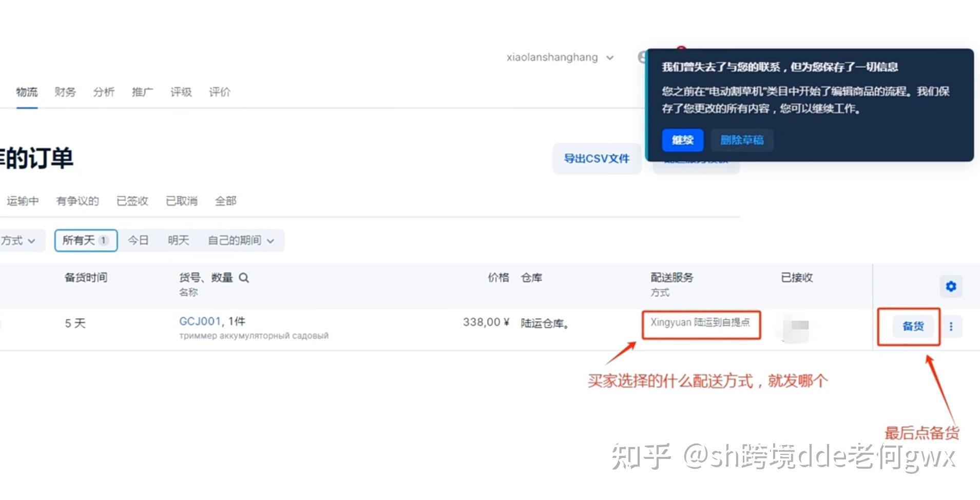This screenshot has width=980, height=500.
Task: Open the table settings gear icon
Action: point(951,286)
